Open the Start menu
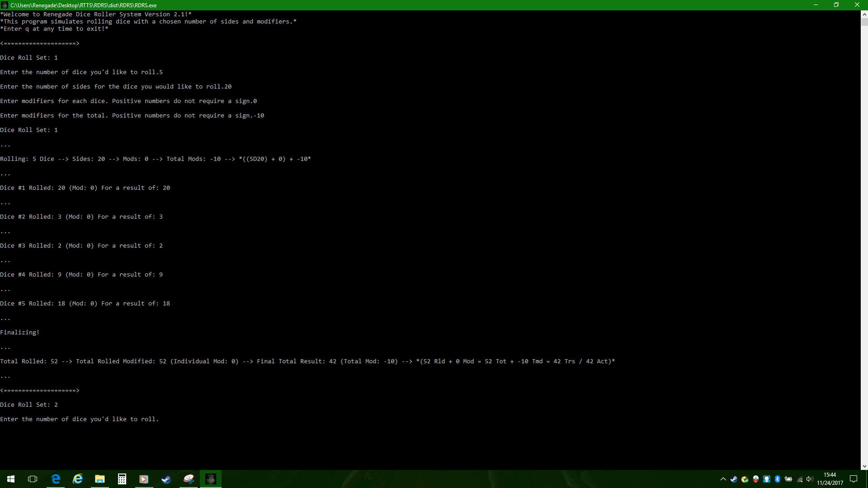 click(x=11, y=479)
